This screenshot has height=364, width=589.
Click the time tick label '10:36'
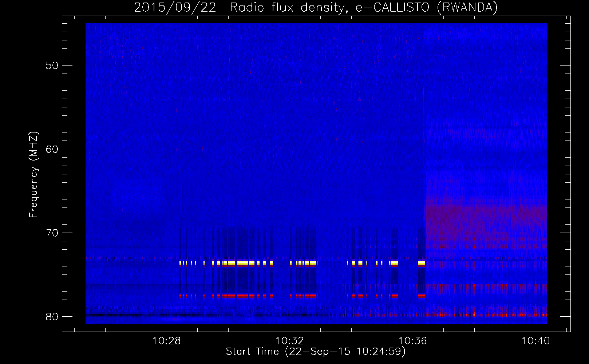(x=413, y=341)
